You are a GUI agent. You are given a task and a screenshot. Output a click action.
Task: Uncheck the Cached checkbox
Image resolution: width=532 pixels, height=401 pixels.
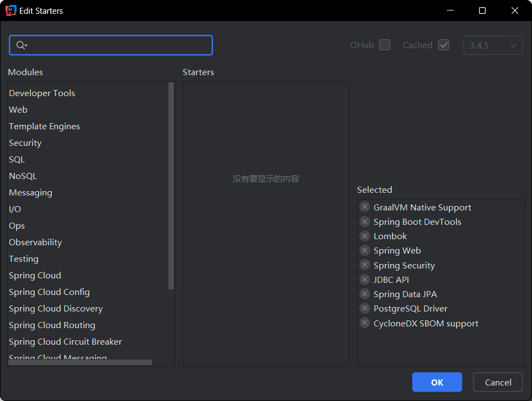444,45
